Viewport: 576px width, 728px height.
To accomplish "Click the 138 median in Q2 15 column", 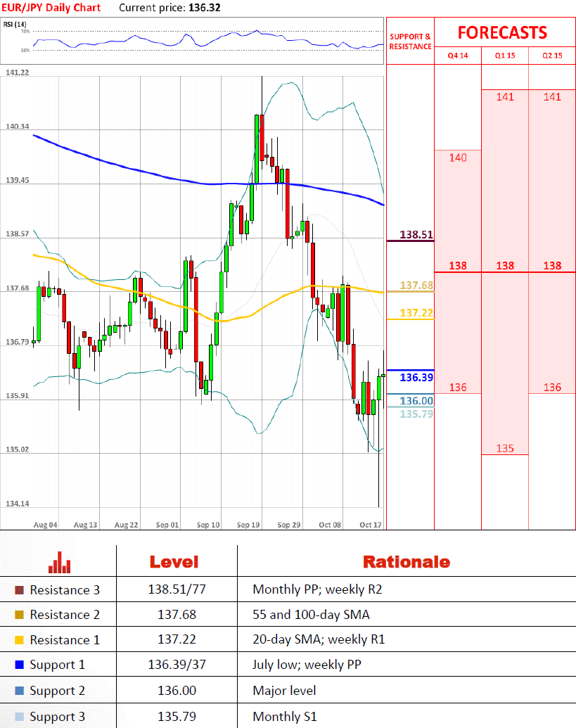I will (x=552, y=266).
